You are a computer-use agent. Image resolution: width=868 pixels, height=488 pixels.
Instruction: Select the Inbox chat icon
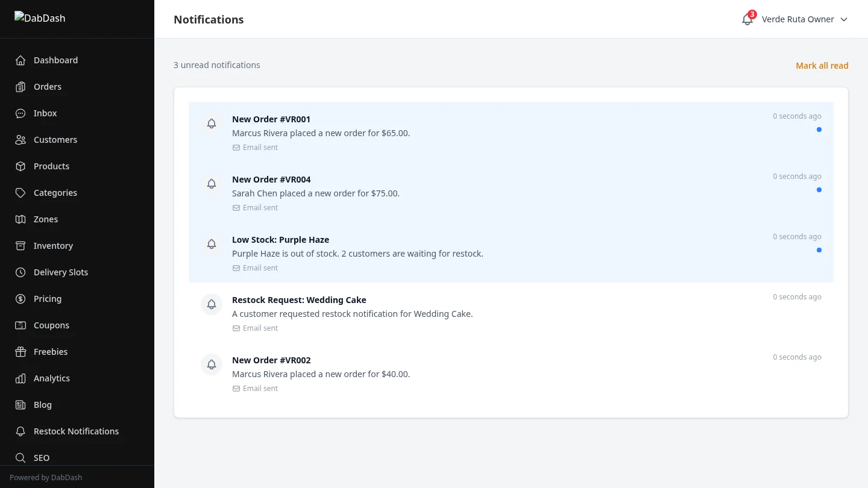20,113
